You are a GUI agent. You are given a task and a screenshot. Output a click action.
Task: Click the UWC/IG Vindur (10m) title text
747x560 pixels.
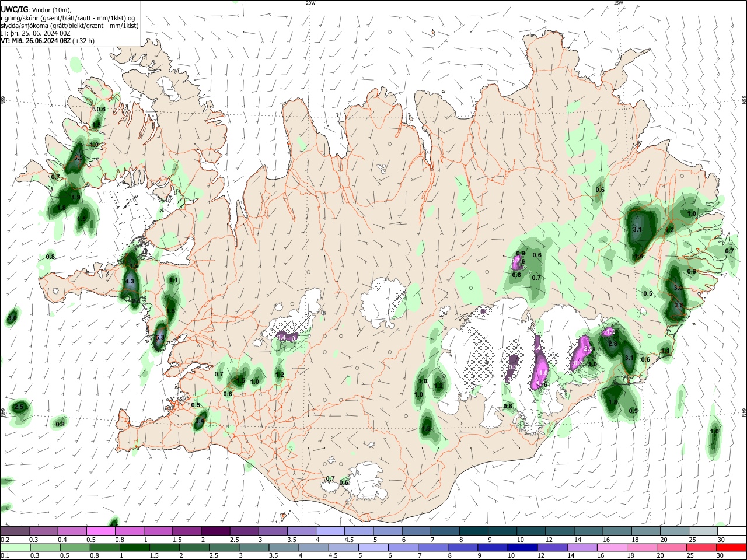point(36,10)
